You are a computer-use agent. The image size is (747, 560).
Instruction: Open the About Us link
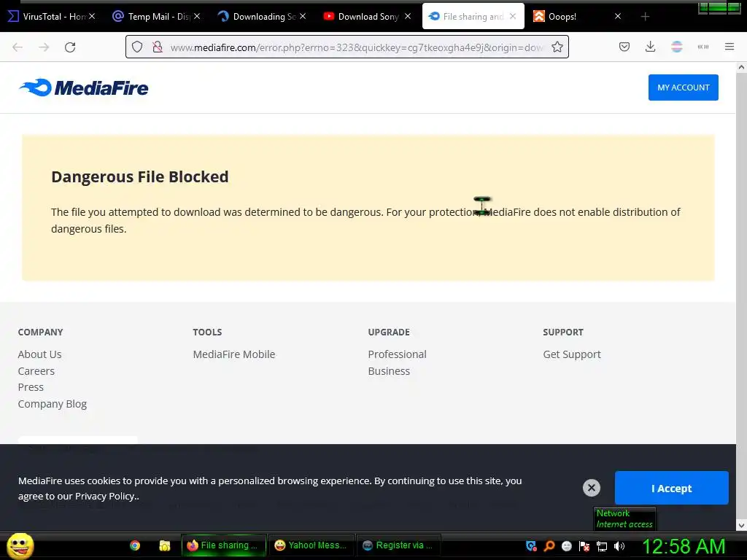click(x=39, y=354)
